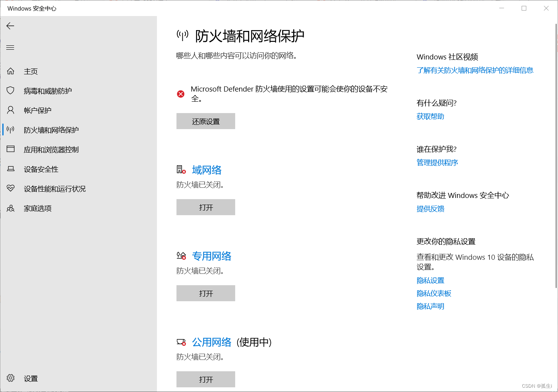Click 打开 button under 公用网络
558x392 pixels.
click(x=206, y=379)
